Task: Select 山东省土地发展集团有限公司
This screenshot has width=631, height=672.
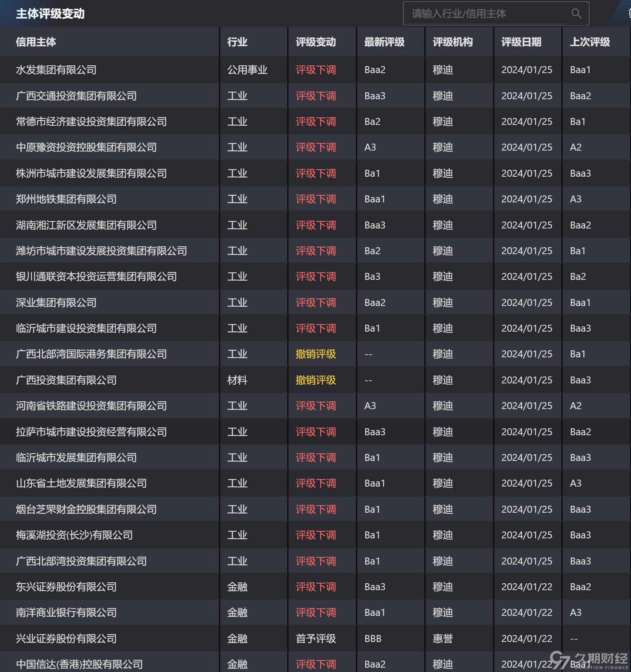Action: pyautogui.click(x=81, y=483)
